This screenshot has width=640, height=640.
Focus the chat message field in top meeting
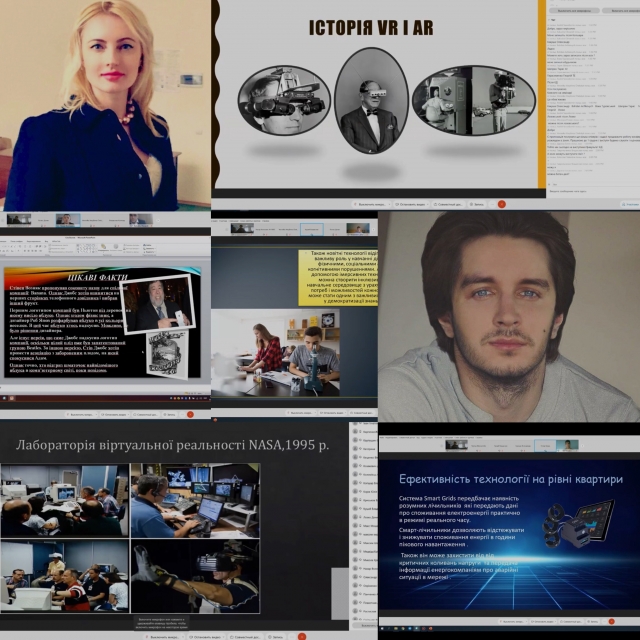[x=593, y=191]
